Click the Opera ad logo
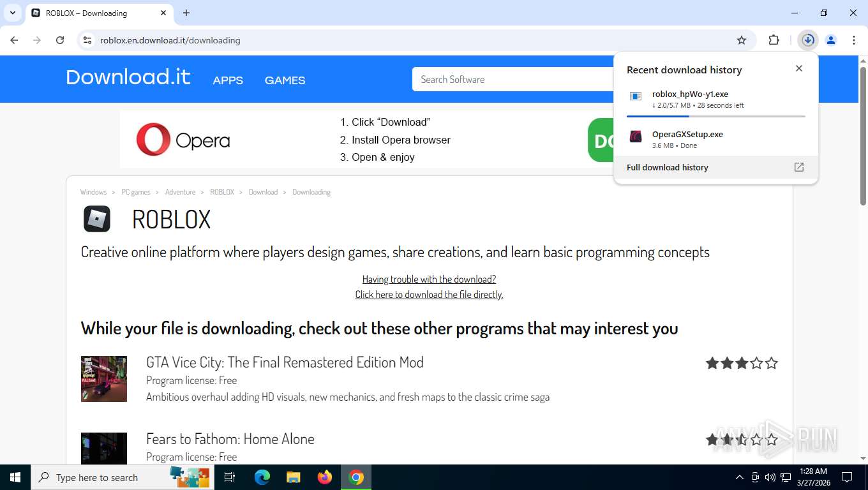The height and width of the screenshot is (490, 868). (183, 140)
